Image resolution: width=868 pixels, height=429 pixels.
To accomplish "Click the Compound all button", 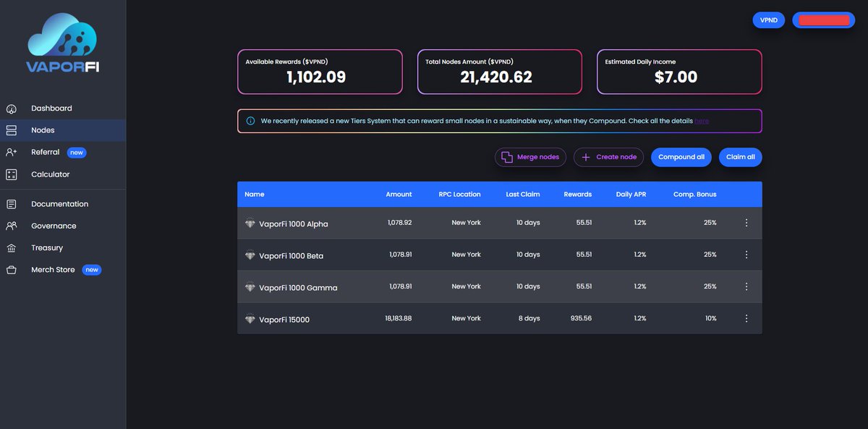I will 681,157.
